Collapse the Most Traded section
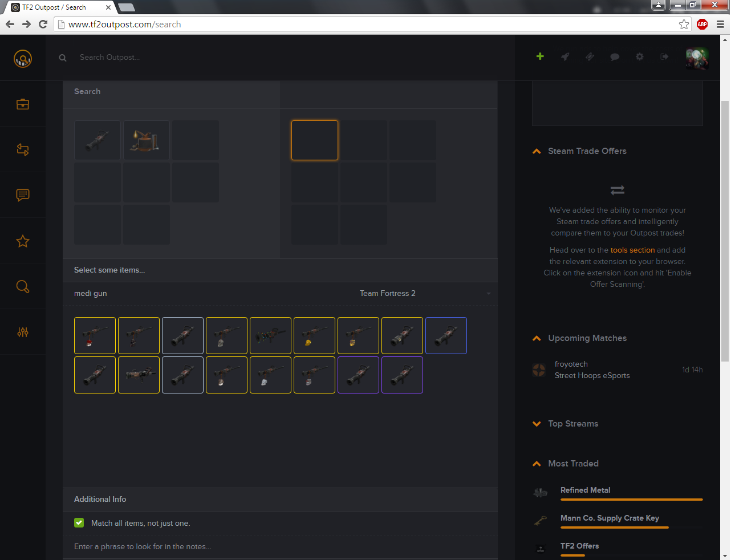 537,464
